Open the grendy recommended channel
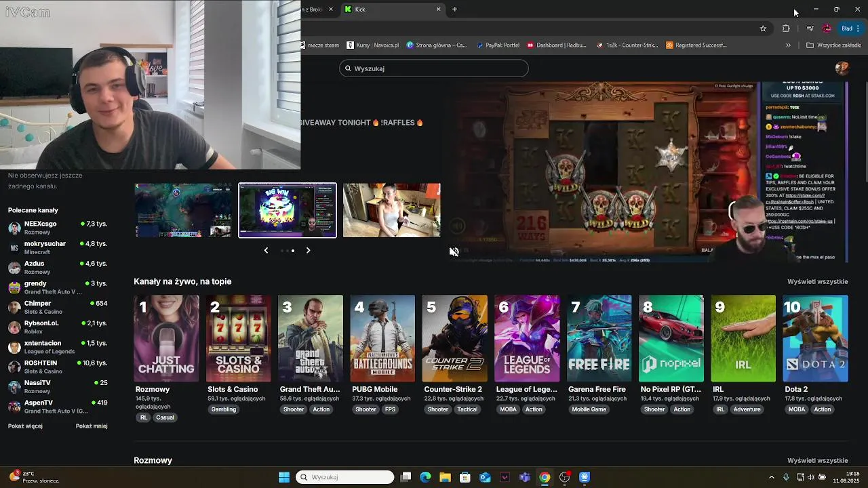This screenshot has width=868, height=488. pyautogui.click(x=58, y=287)
